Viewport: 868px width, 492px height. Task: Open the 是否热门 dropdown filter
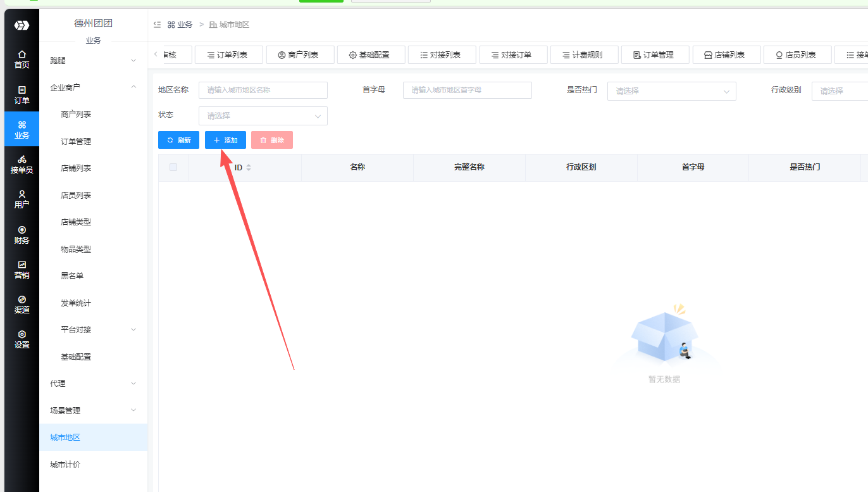pos(671,91)
